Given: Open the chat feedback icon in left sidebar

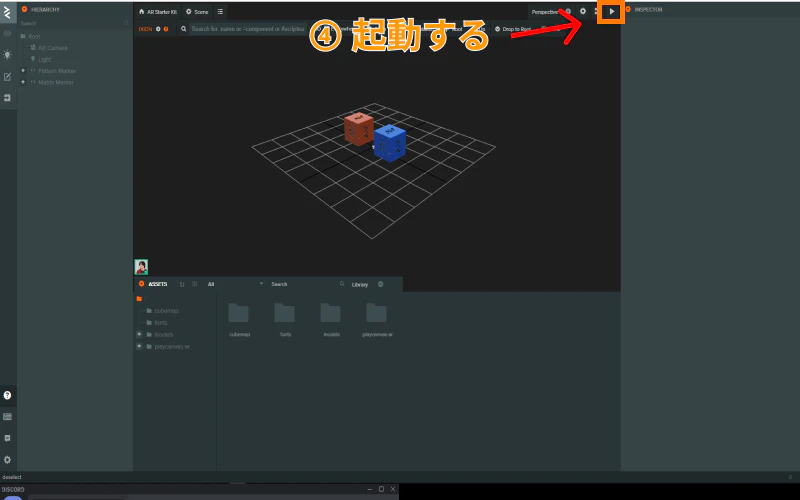Looking at the screenshot, I should tap(7, 438).
